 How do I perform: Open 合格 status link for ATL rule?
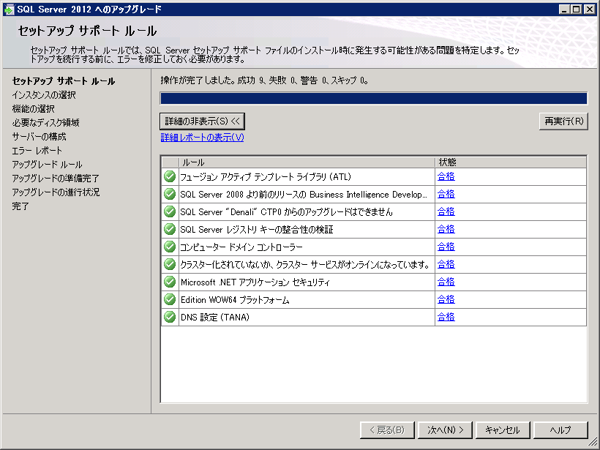[x=446, y=176]
